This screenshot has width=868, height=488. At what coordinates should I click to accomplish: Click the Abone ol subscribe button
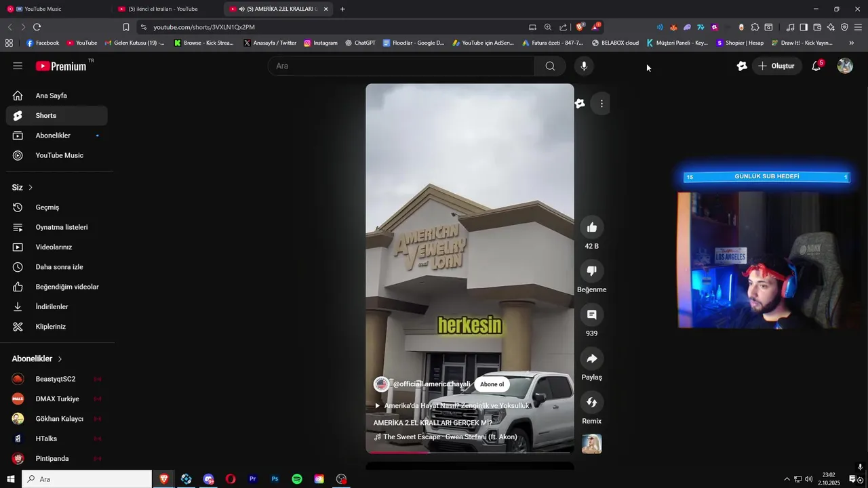point(492,384)
